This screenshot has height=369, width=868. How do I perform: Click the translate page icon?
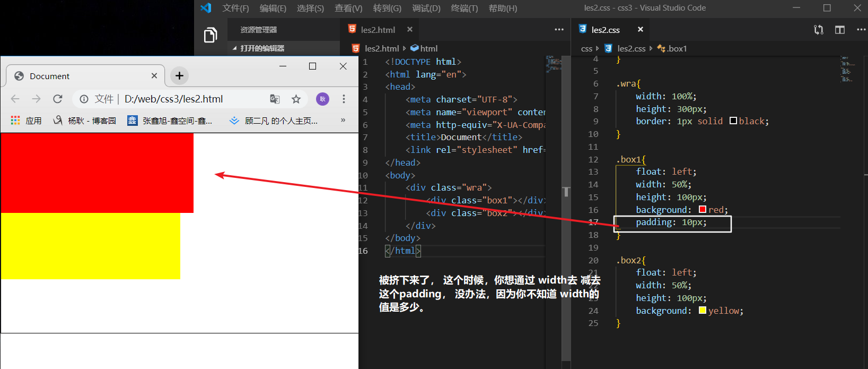tap(275, 99)
